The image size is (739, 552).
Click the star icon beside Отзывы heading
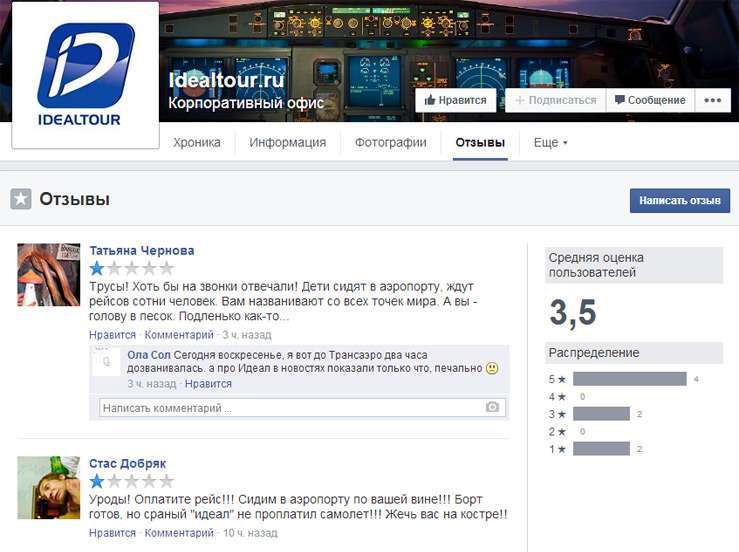coord(21,199)
